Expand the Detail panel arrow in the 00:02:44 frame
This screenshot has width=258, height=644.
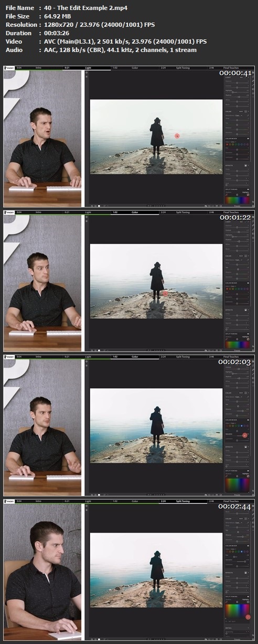point(249,628)
